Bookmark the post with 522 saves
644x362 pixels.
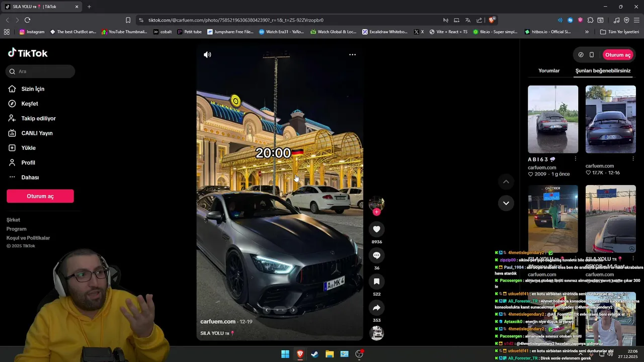(x=376, y=282)
